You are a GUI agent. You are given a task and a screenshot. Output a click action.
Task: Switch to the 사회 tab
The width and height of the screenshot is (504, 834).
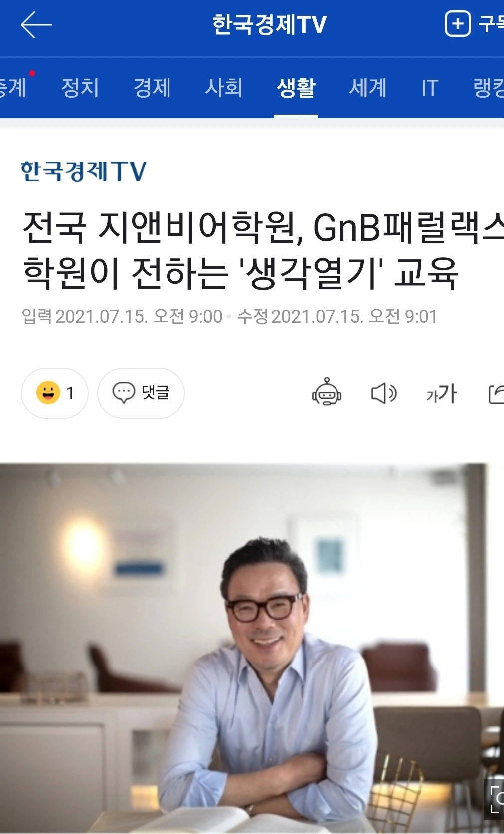224,88
